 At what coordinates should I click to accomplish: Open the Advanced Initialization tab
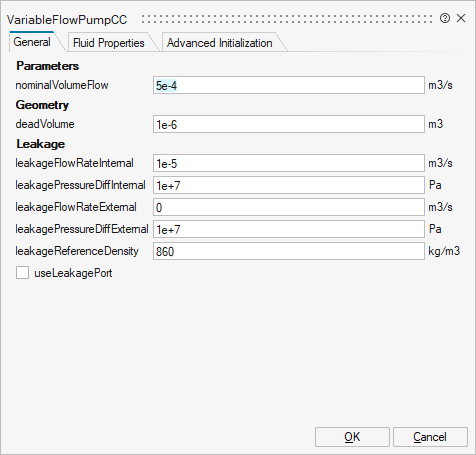220,43
